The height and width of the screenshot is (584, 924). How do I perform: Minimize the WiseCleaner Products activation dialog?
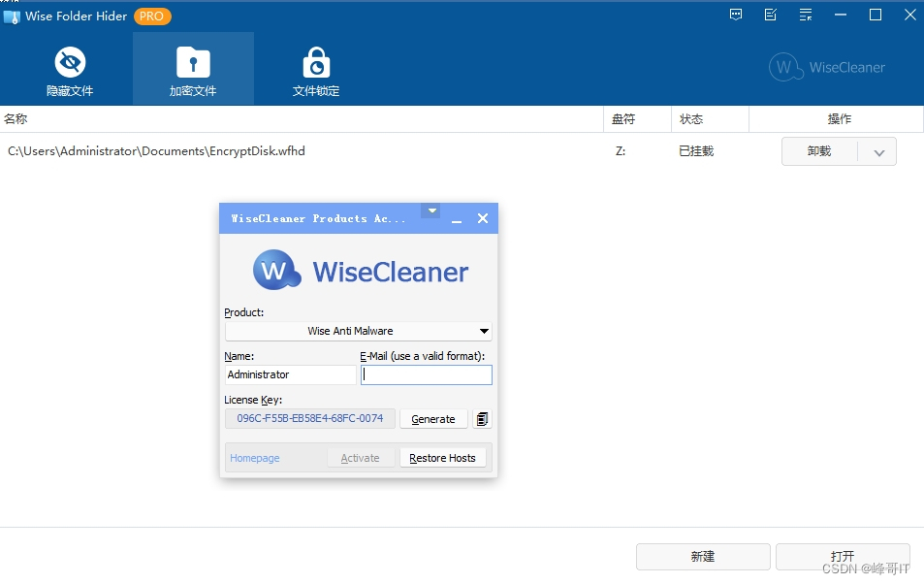456,219
